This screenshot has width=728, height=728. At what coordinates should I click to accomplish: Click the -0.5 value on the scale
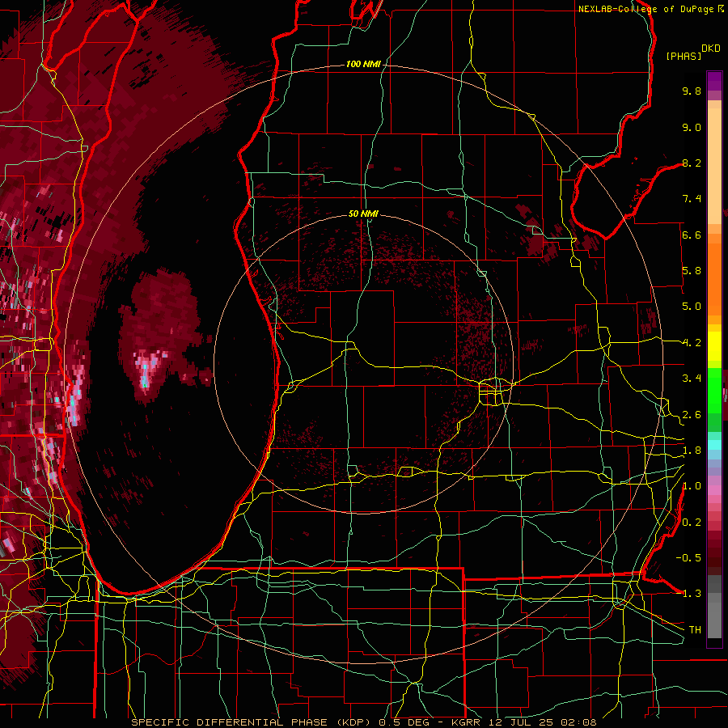pos(689,558)
